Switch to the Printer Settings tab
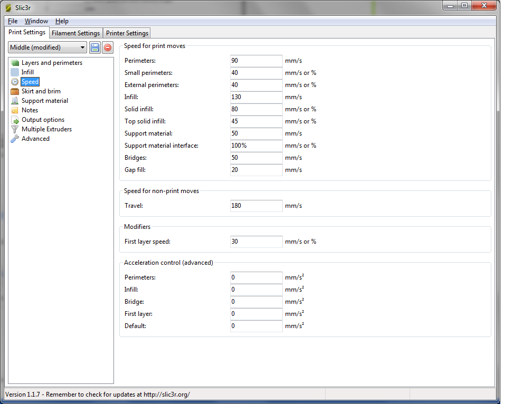The image size is (532, 404). (127, 33)
